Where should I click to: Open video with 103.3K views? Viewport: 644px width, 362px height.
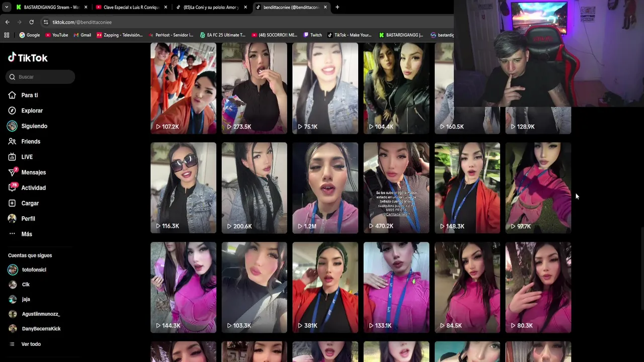point(254,288)
